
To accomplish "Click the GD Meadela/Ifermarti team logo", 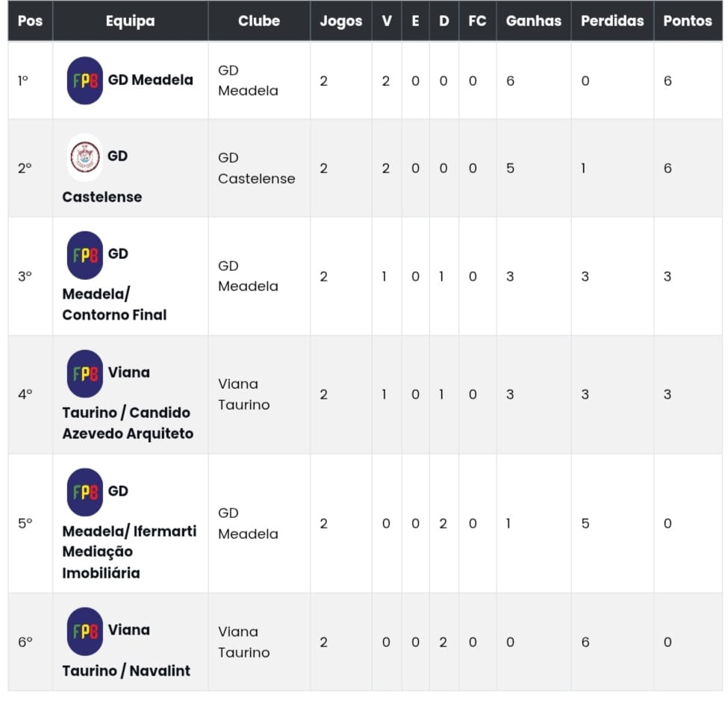I will (84, 492).
